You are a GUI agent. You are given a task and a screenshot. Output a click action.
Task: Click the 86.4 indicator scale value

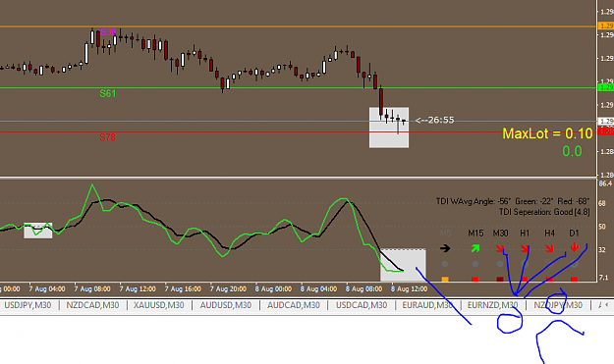click(x=605, y=183)
